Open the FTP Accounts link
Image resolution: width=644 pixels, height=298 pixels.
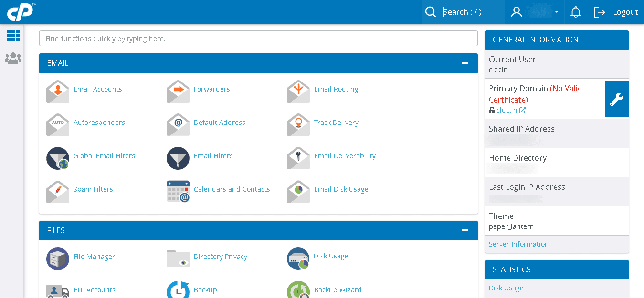[95, 290]
